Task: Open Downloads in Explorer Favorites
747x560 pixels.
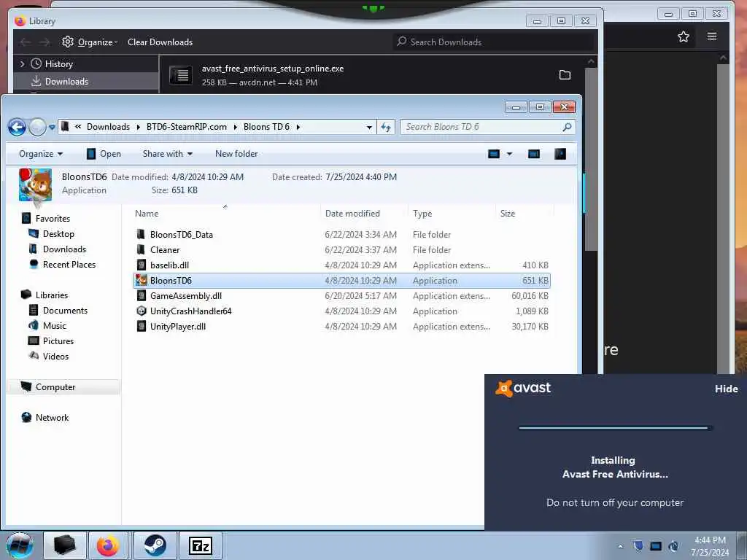Action: [64, 249]
